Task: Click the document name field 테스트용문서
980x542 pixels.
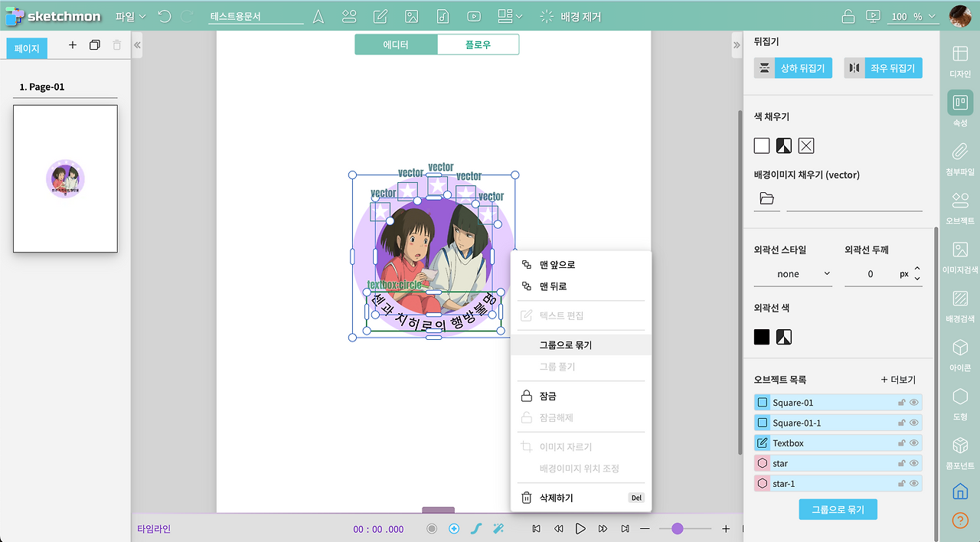Action: click(x=256, y=16)
